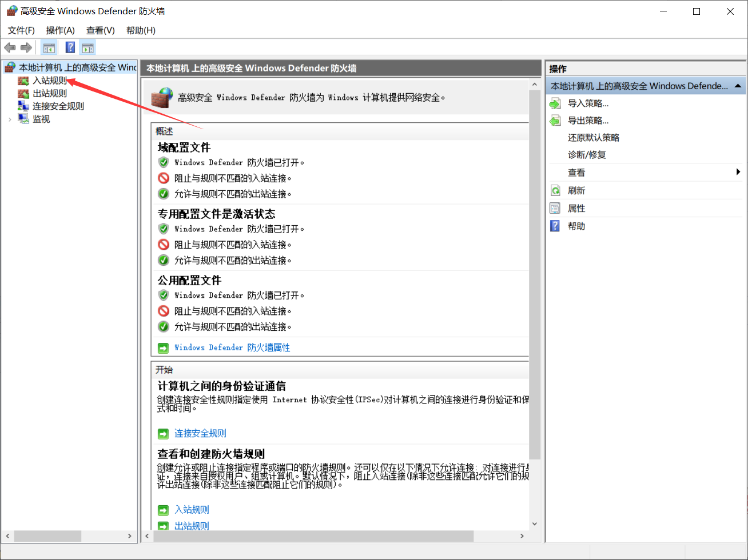
Task: Click the 连接安全规则 icon in the sidebar
Action: 23,106
